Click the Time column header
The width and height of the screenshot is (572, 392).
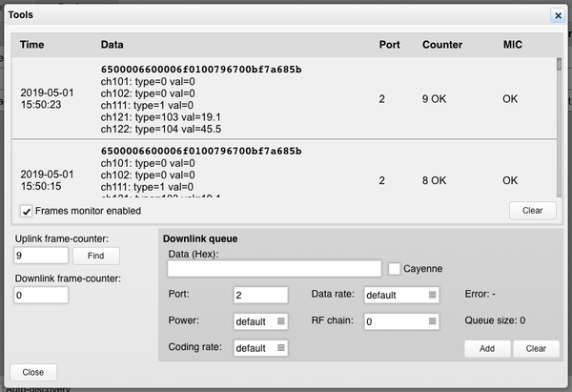pos(32,45)
